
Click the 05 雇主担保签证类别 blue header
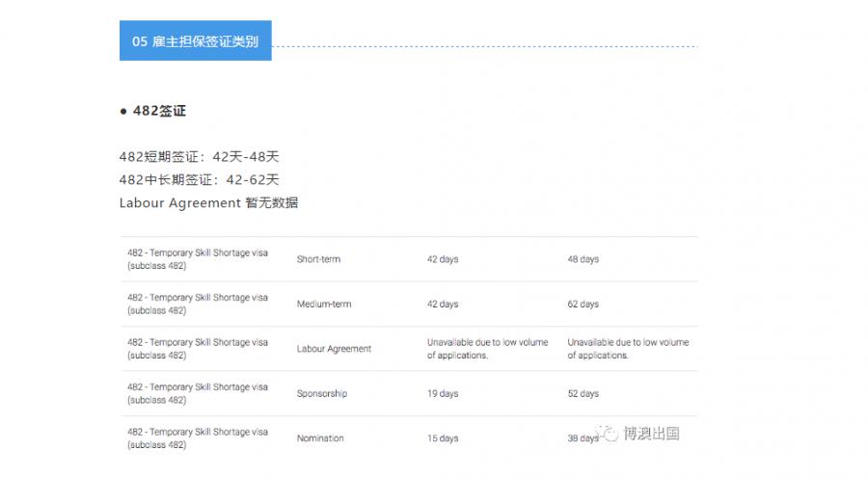coord(196,40)
